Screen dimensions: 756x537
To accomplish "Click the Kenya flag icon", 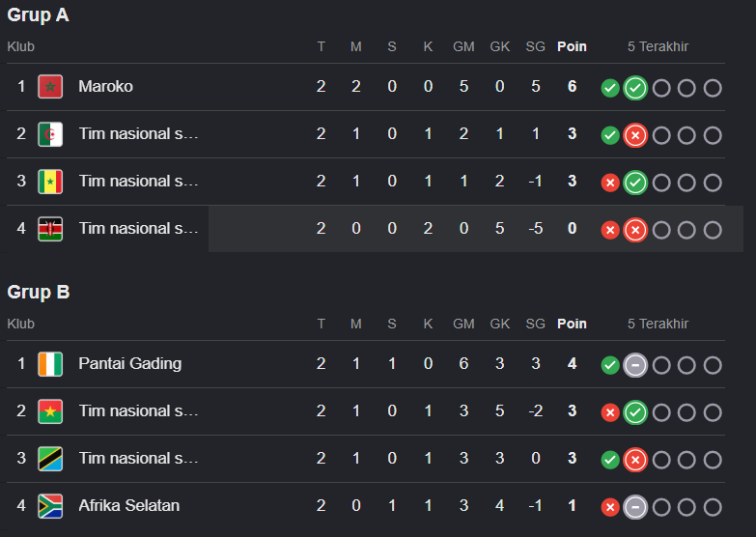I will coord(50,229).
